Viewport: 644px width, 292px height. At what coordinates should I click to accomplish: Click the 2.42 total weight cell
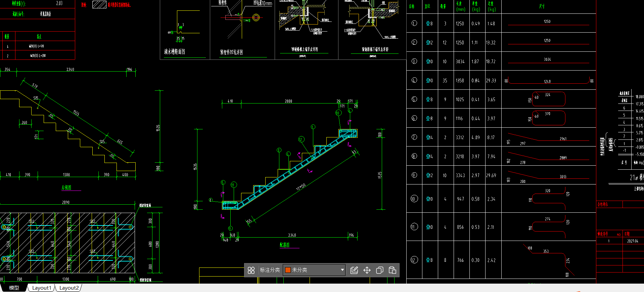tap(491, 260)
